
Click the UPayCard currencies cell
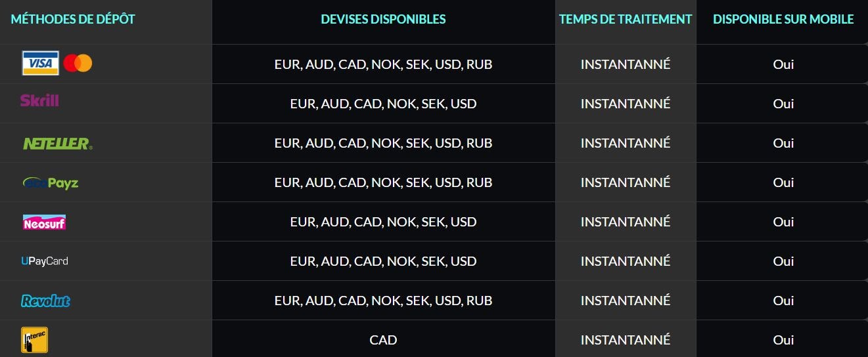(x=383, y=261)
